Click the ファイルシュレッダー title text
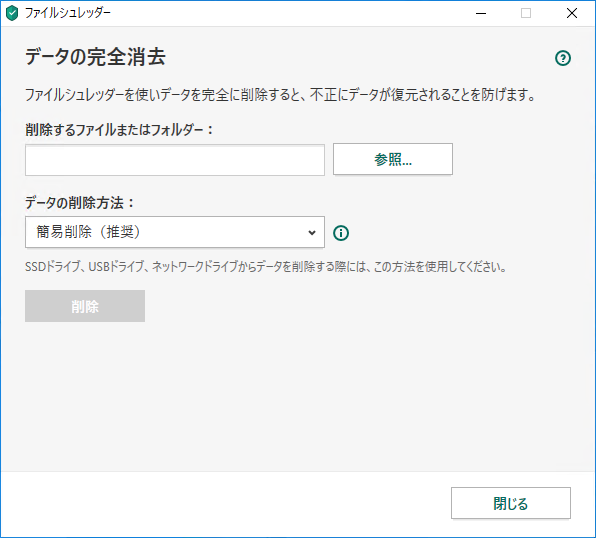 tap(68, 13)
